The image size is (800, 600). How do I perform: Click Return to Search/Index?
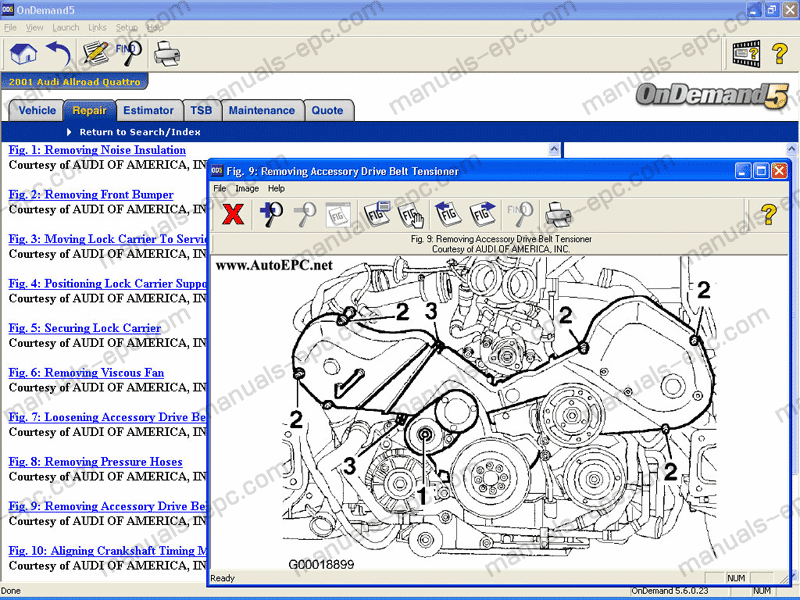[x=140, y=132]
